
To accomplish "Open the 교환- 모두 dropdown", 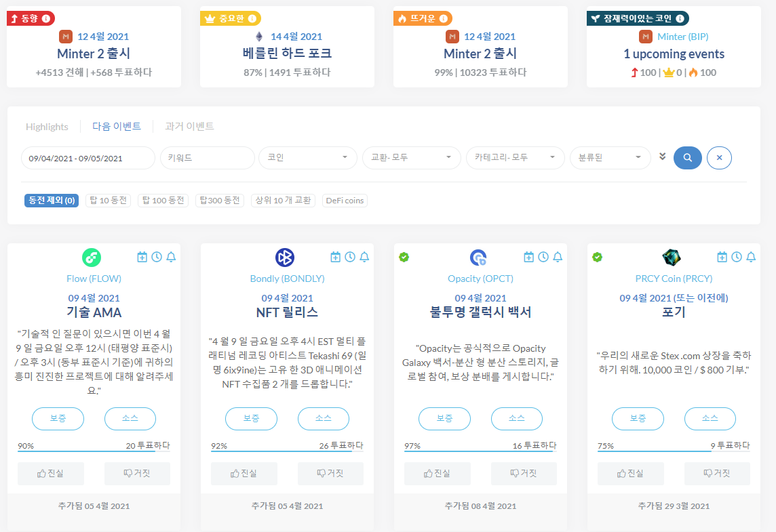I will (x=411, y=158).
